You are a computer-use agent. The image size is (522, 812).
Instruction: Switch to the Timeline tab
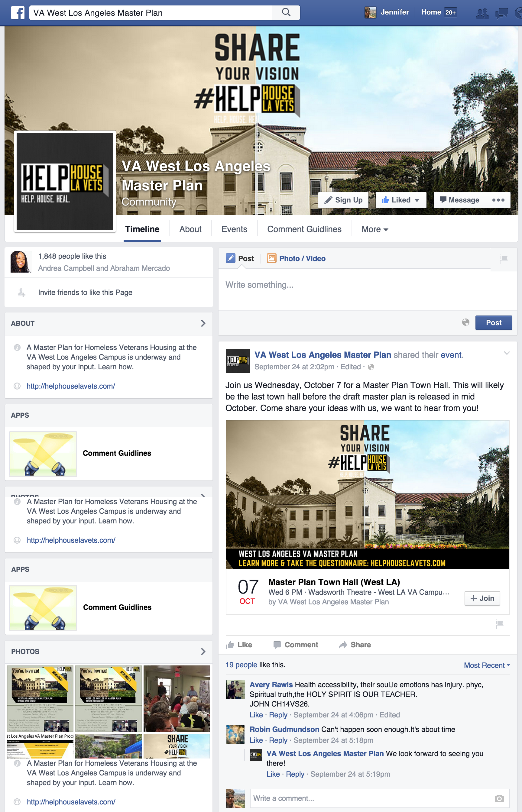tap(142, 229)
